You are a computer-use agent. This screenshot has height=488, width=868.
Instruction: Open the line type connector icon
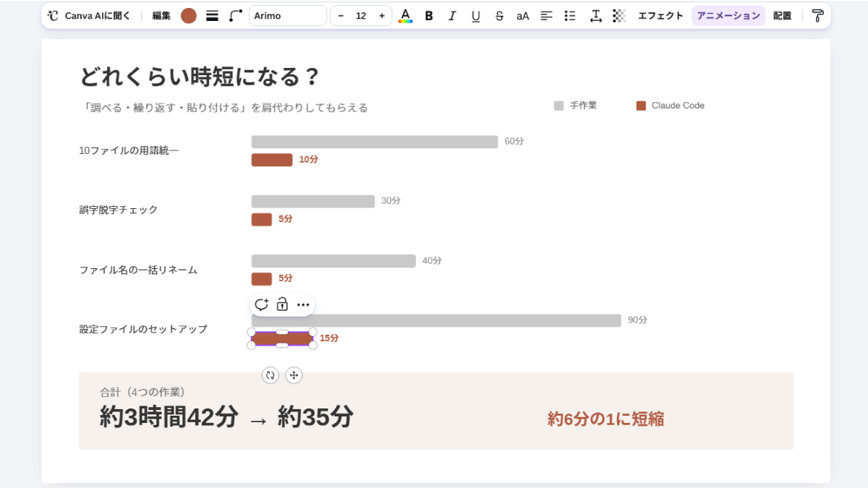[x=235, y=16]
